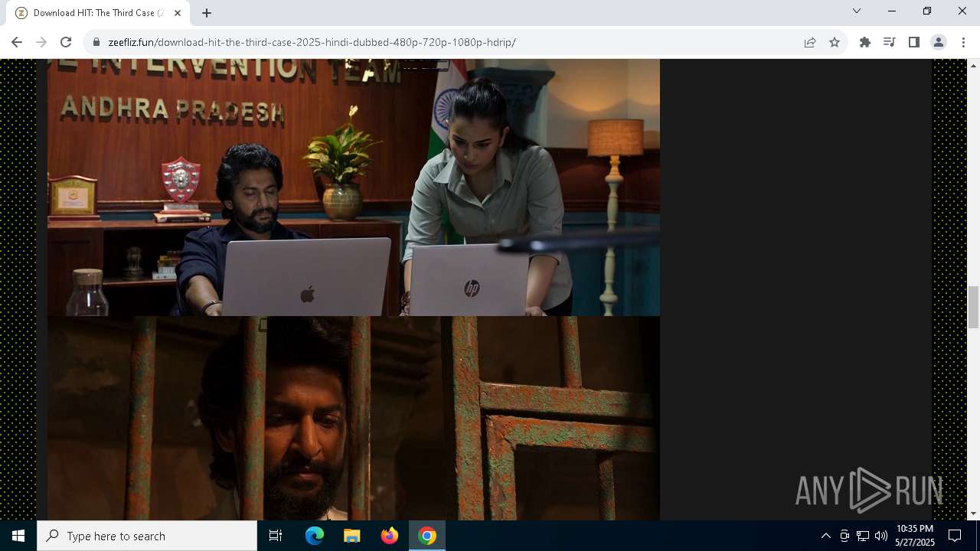Bookmark this tab with the star icon
The height and width of the screenshot is (551, 980).
point(835,42)
